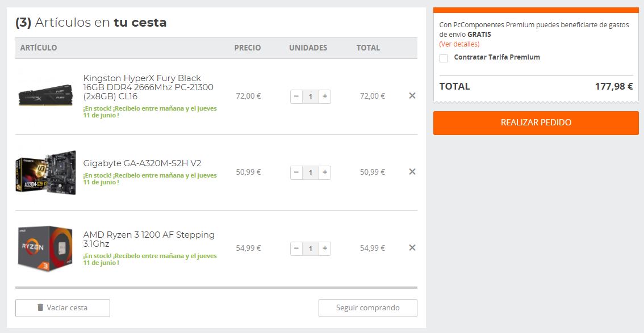Open Gigabyte GA-A320M-S2H V2 product title

[142, 163]
